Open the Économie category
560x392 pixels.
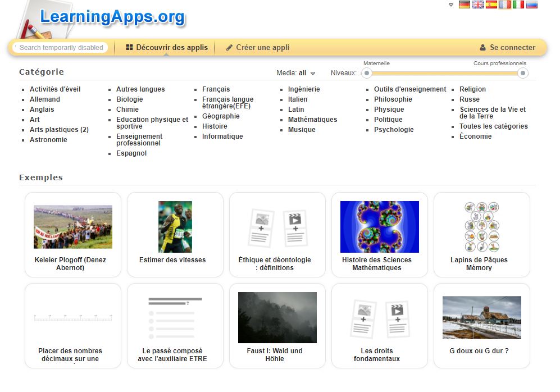click(475, 136)
